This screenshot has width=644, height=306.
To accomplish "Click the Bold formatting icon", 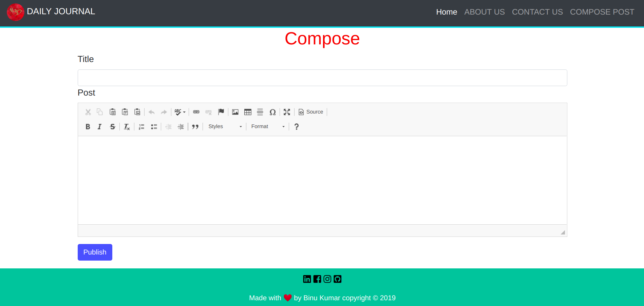I will coord(88,127).
